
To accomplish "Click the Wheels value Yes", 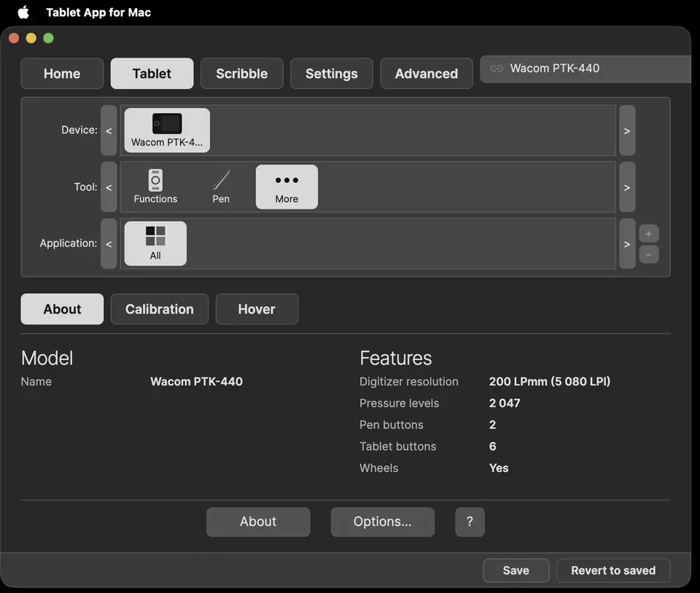I will point(499,468).
